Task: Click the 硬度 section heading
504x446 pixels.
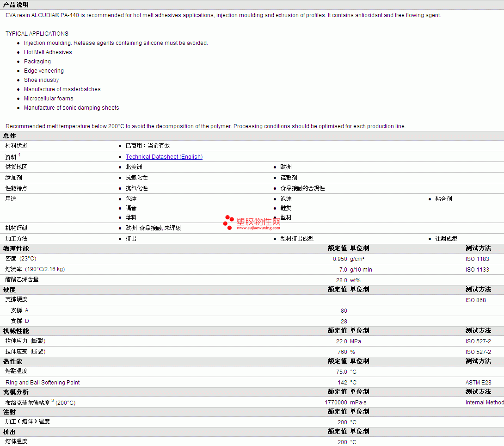Action: coord(9,290)
